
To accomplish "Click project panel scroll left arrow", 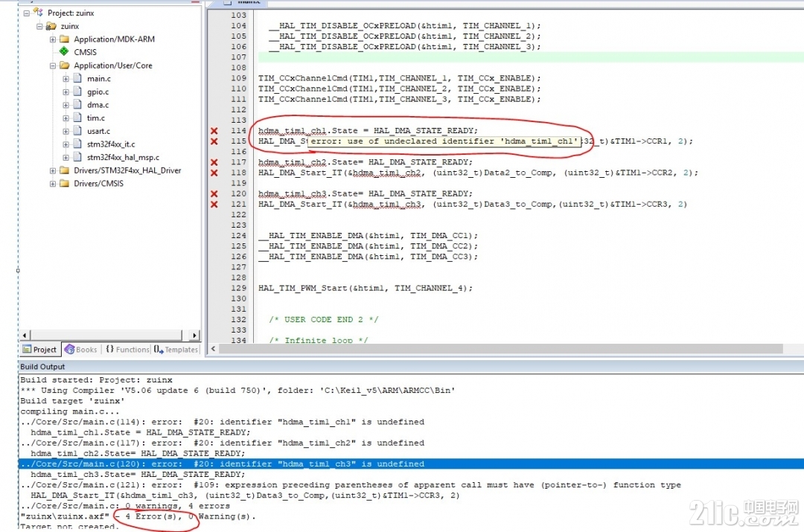I will [25, 335].
